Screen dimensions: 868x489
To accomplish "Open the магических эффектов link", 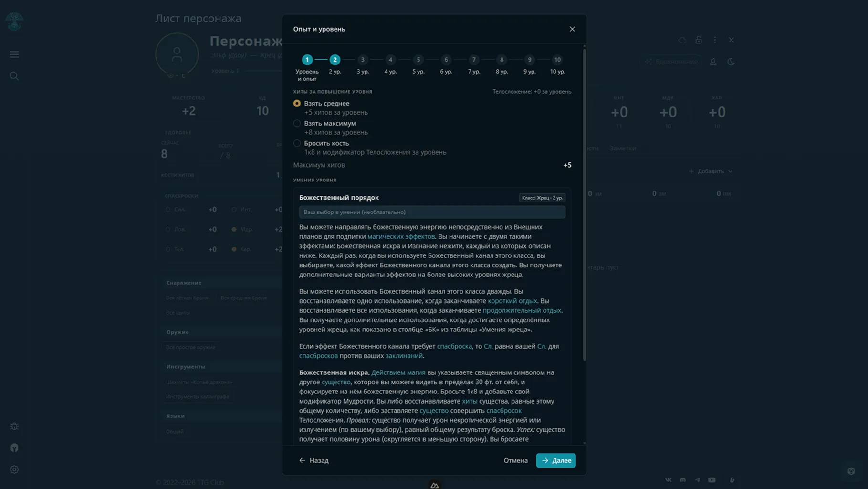I will point(401,237).
